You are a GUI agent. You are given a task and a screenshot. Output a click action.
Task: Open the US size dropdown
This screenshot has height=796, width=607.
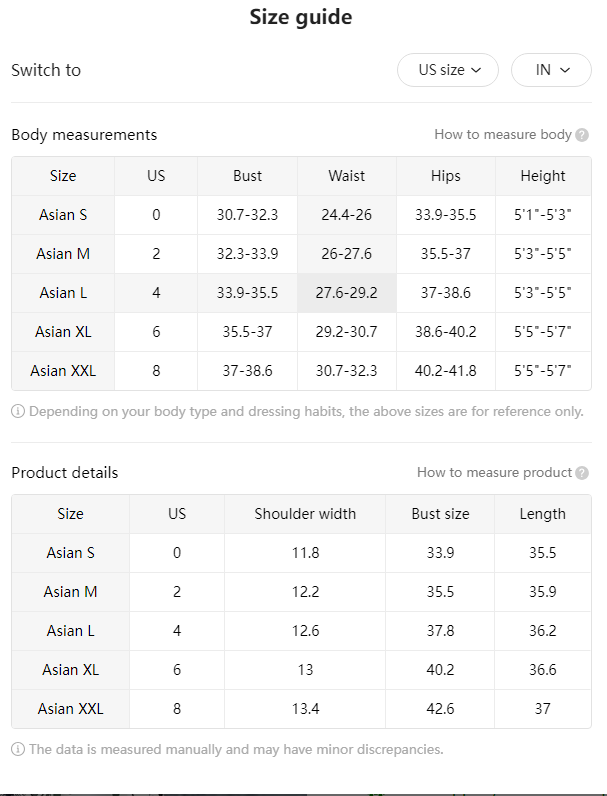448,70
